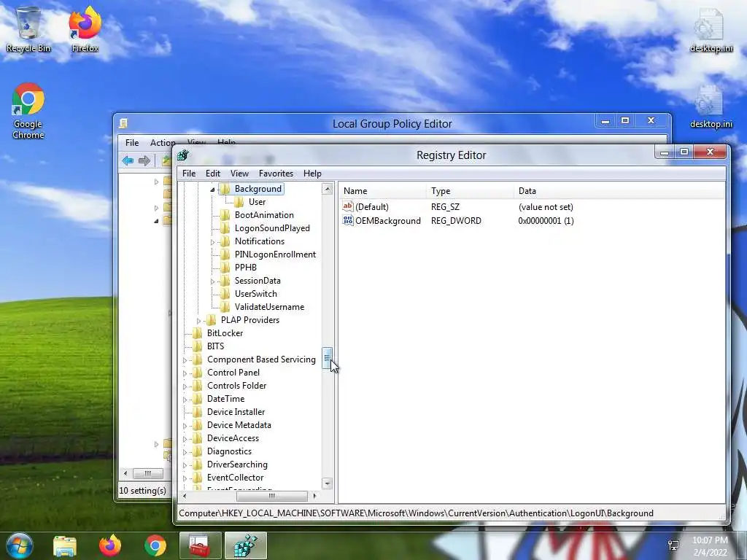Select the DriverSearching key
The width and height of the screenshot is (747, 560).
click(x=237, y=464)
